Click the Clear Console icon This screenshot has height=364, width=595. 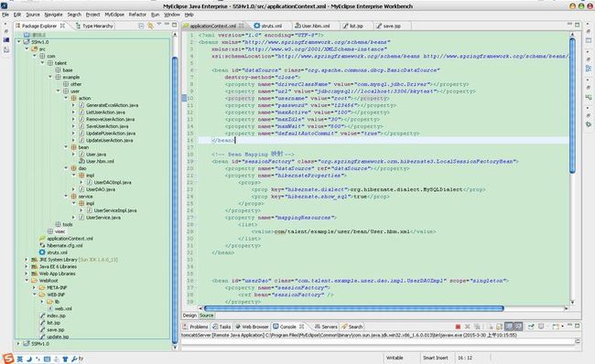point(491,327)
